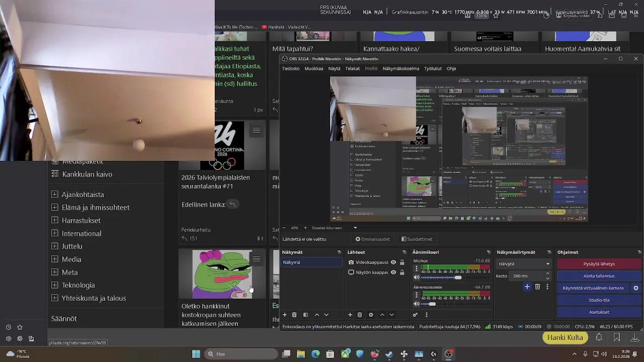The image size is (644, 362).
Task: Move source up in Lähteet panel
Action: (x=382, y=315)
